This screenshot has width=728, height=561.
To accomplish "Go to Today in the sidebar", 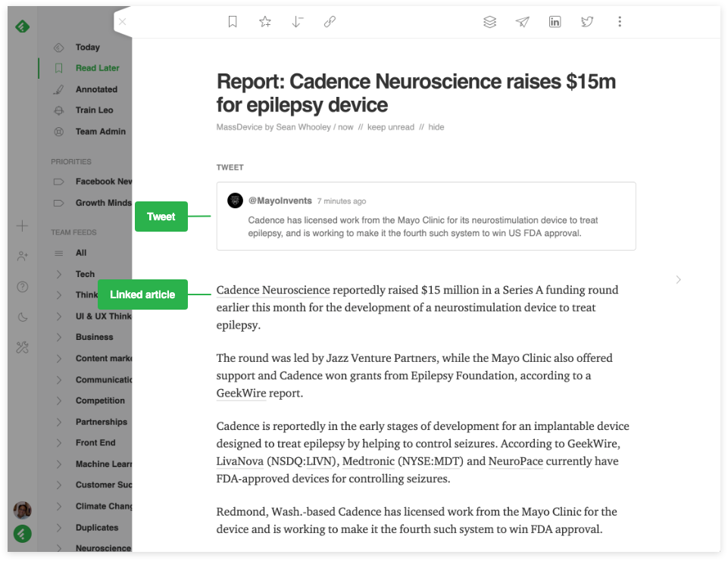I will tap(89, 47).
